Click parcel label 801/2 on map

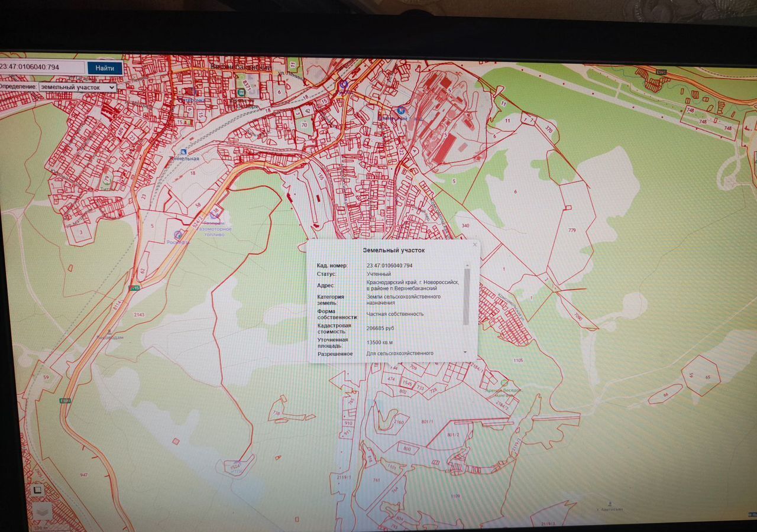pos(453,434)
